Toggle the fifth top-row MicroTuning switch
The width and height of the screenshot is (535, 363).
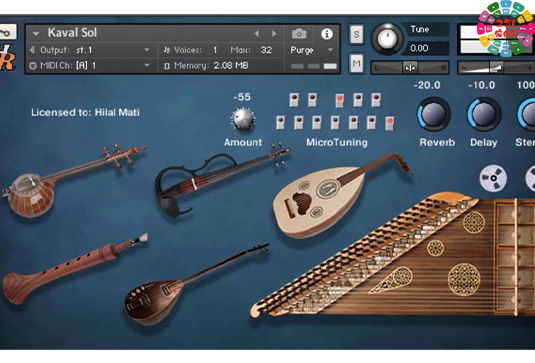pos(376,100)
